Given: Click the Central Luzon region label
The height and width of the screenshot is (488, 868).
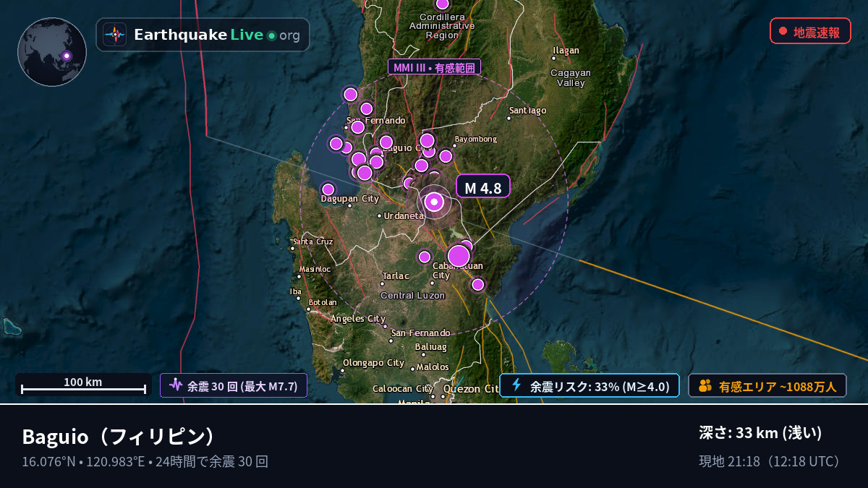Looking at the screenshot, I should coord(412,296).
